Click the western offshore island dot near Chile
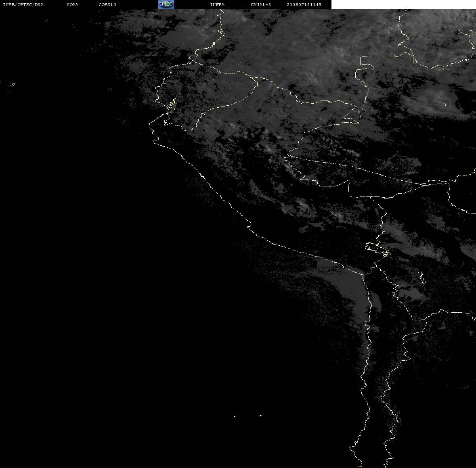 (x=235, y=416)
